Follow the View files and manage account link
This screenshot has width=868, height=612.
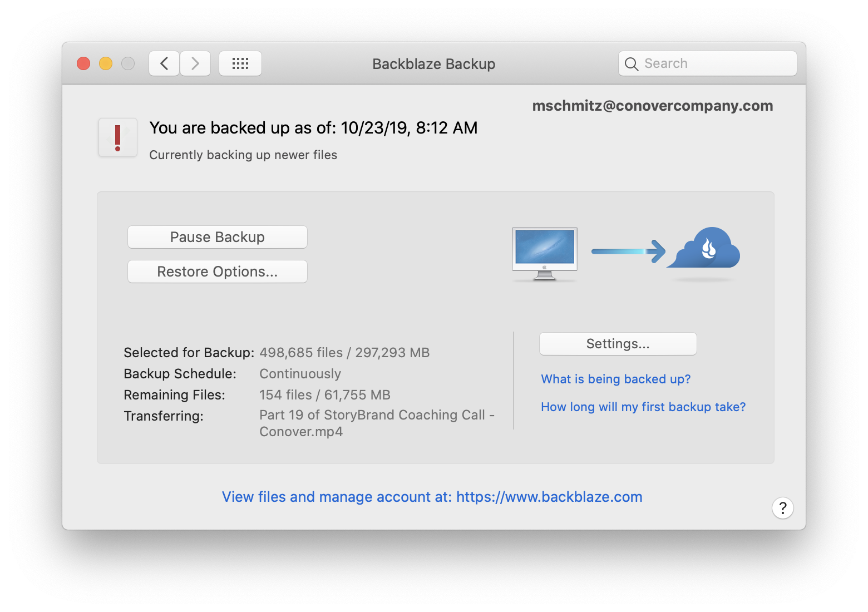432,497
